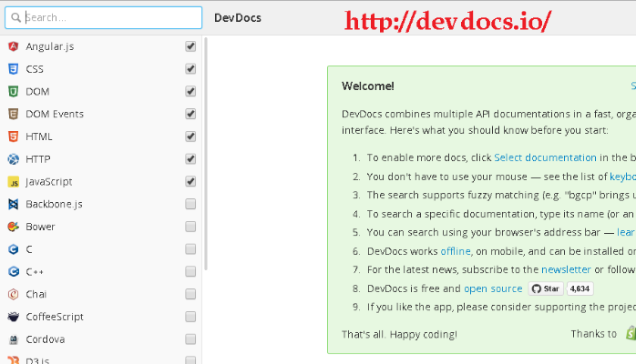Uncheck the CSS checkbox
Image resolution: width=636 pixels, height=364 pixels.
[x=190, y=69]
